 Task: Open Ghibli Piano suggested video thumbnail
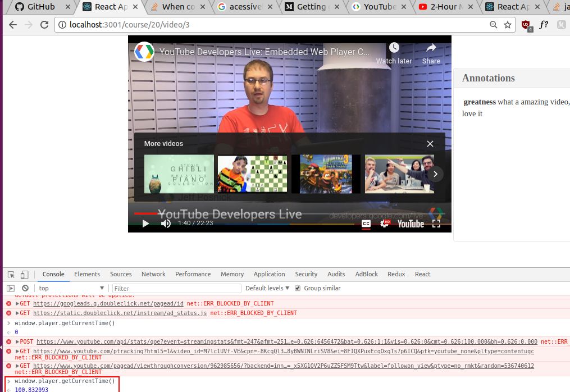tap(179, 174)
